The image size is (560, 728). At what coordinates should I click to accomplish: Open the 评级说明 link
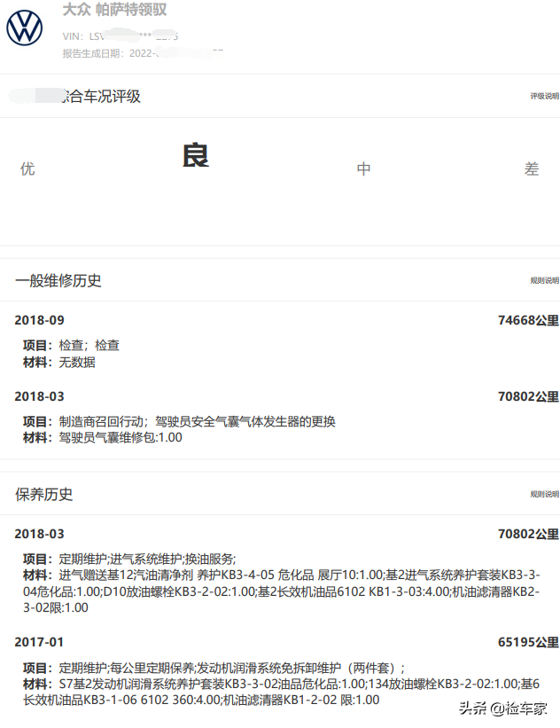pos(544,96)
